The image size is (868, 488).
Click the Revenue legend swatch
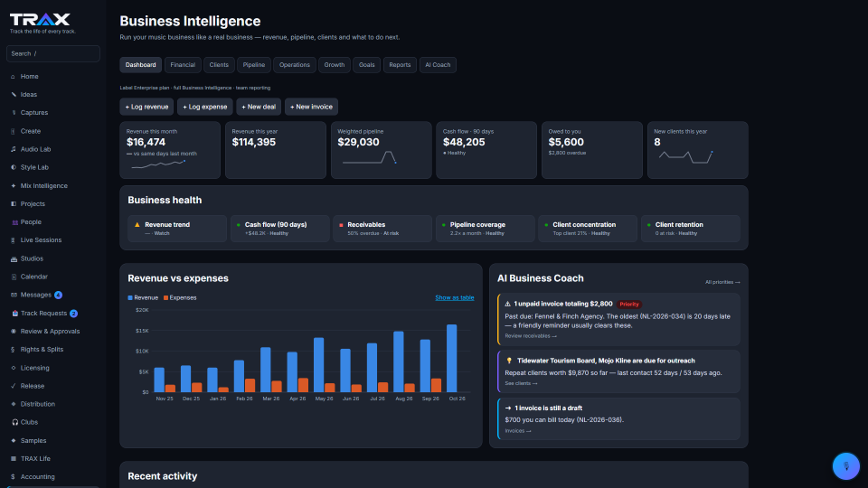(x=130, y=297)
